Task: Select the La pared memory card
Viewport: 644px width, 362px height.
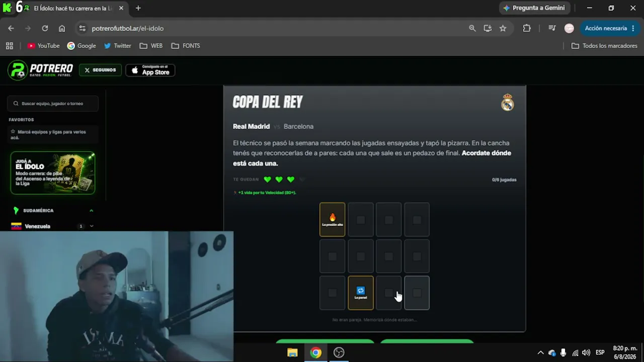Action: click(x=361, y=293)
